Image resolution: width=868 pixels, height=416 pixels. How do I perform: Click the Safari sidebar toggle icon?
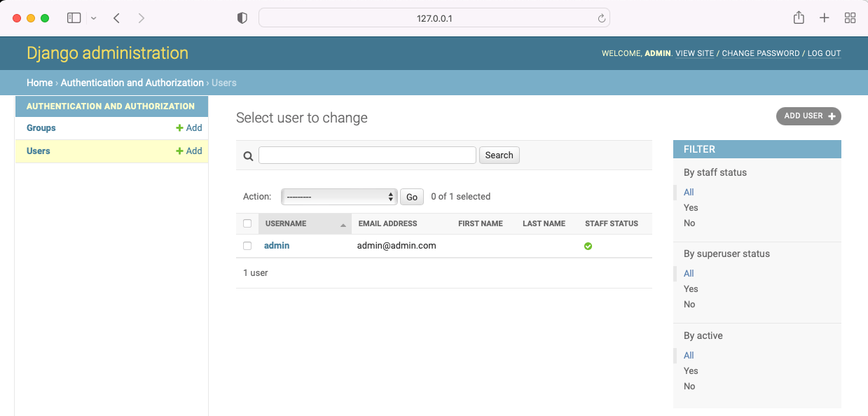[74, 18]
